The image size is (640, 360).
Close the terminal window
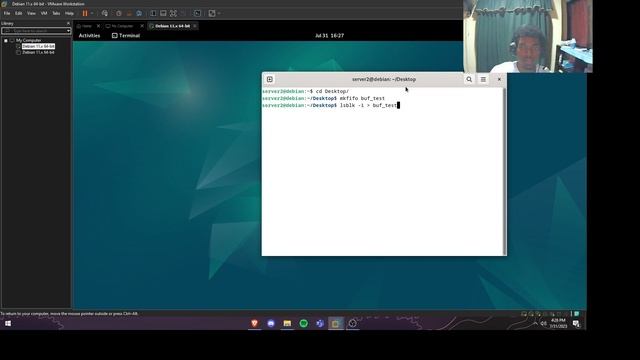(499, 79)
